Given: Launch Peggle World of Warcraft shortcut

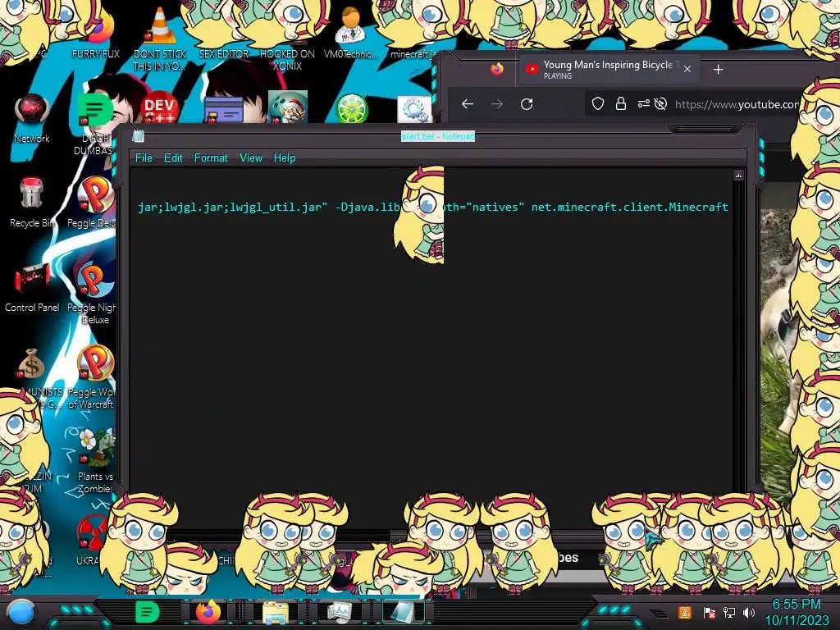Looking at the screenshot, I should 97,363.
